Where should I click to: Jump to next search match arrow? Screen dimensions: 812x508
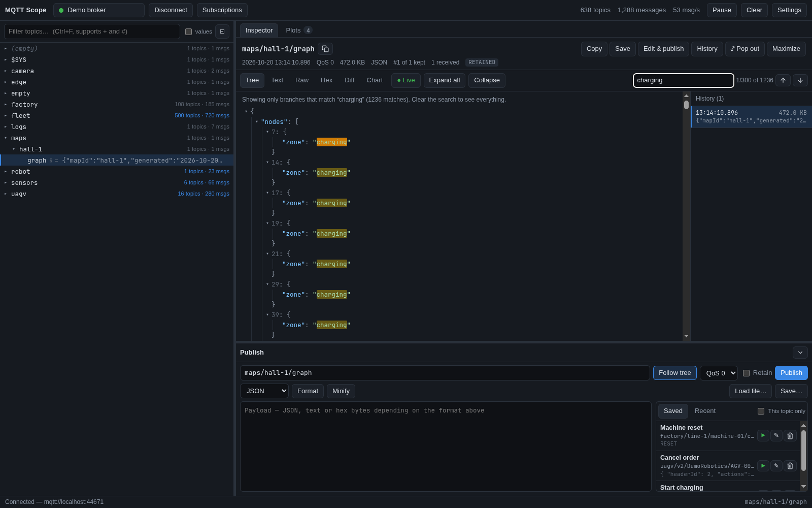800,80
